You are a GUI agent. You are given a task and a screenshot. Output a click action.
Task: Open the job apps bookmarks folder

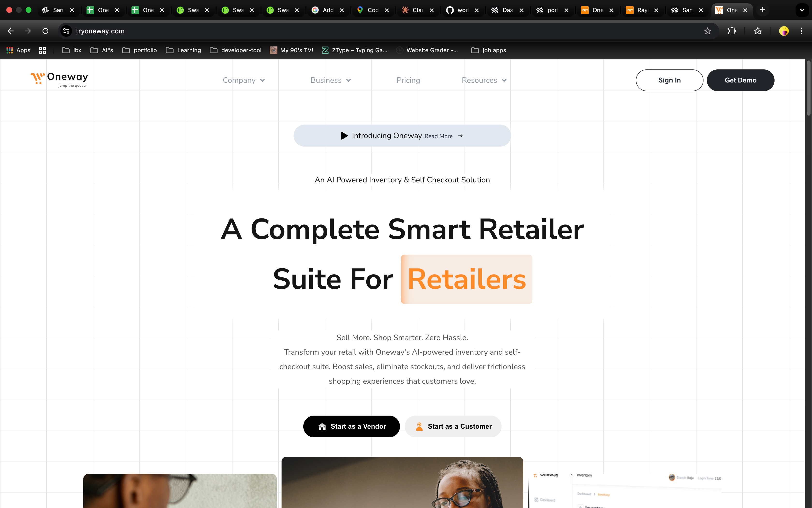pos(489,50)
